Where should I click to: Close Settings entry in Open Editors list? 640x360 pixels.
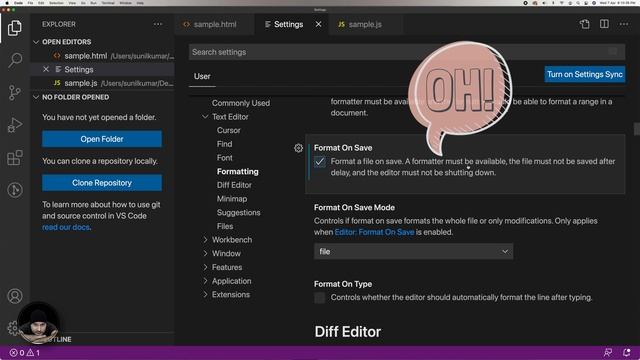click(46, 69)
